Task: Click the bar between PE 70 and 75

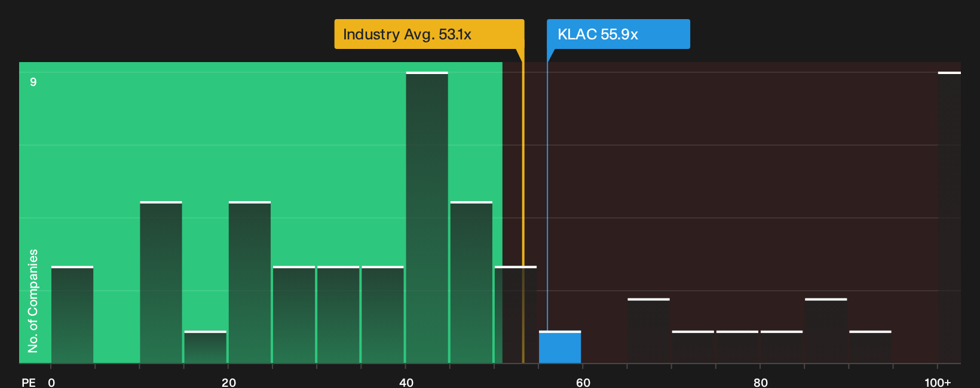Action: (693, 347)
